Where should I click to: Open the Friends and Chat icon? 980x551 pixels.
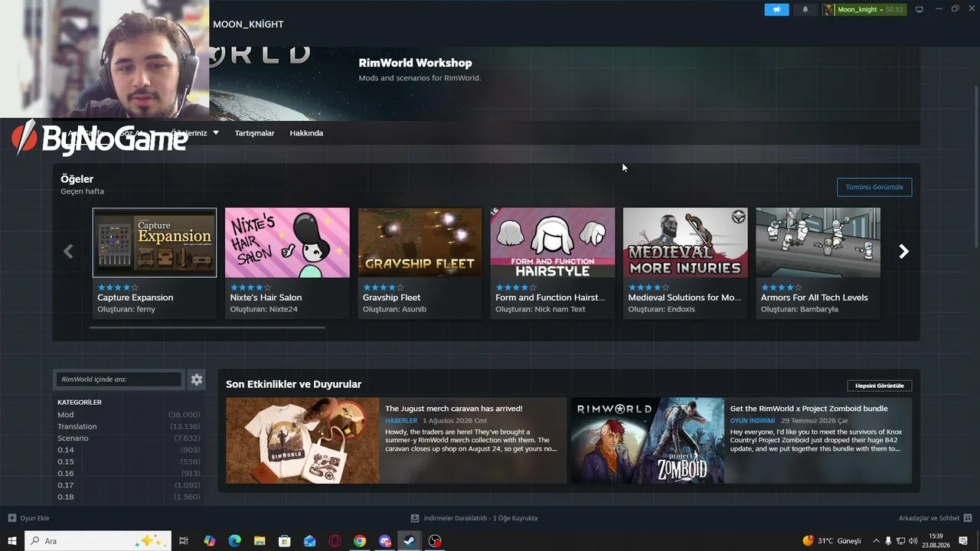[968, 518]
